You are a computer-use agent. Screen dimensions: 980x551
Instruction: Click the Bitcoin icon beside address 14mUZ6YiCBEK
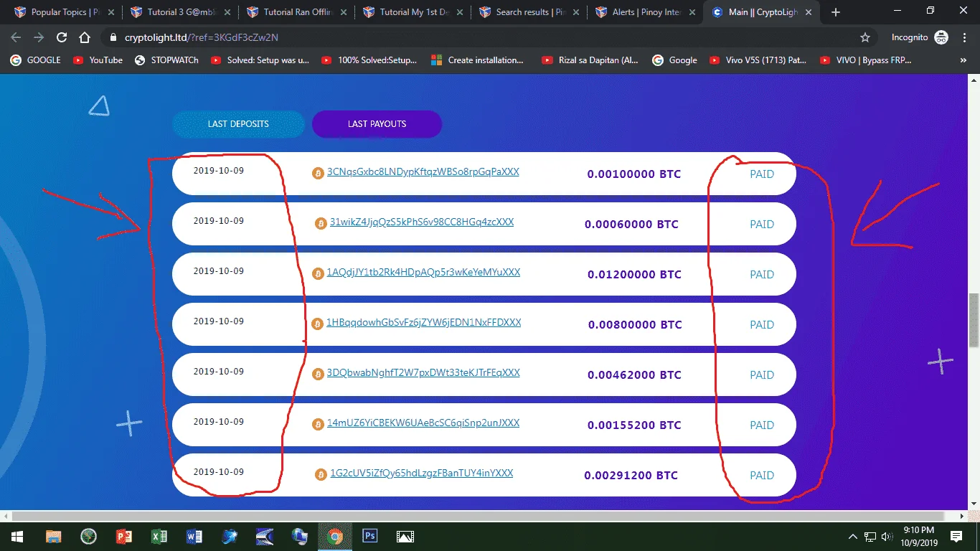318,425
